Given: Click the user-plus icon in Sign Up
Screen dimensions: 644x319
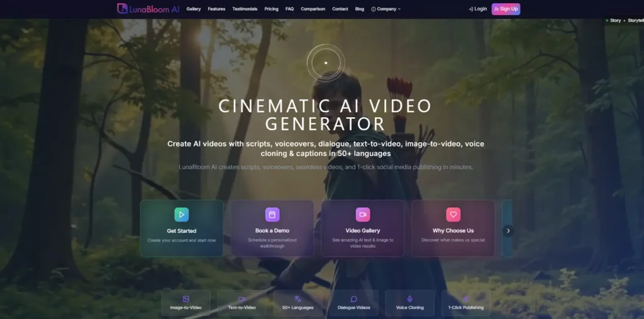Looking at the screenshot, I should click(497, 9).
